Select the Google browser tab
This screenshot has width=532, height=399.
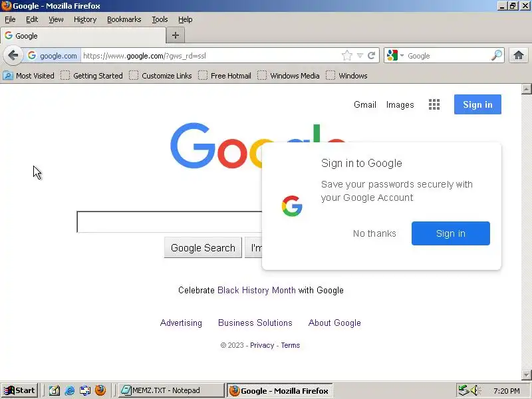click(x=83, y=36)
